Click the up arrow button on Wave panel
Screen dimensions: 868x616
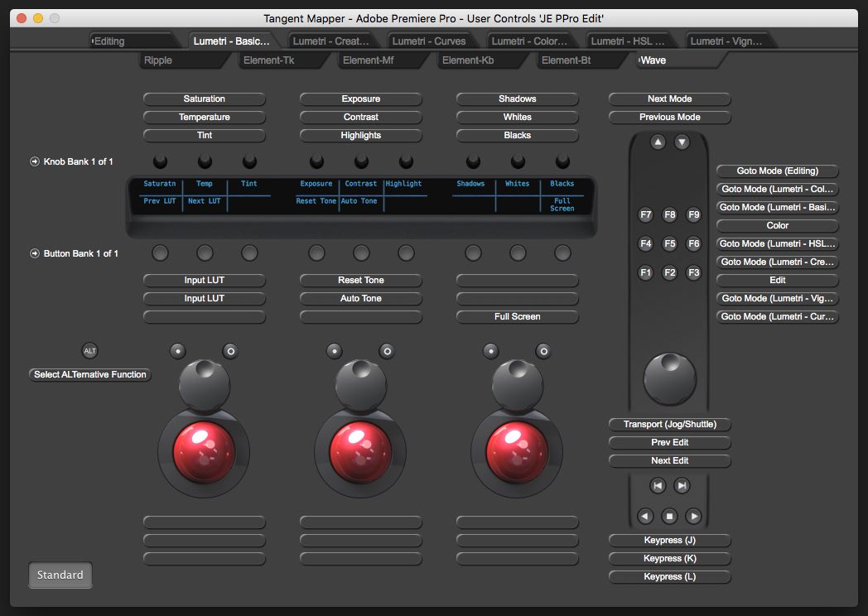click(658, 142)
